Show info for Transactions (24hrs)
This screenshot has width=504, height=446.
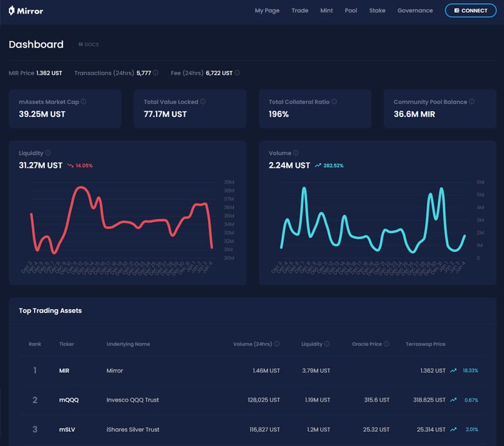point(155,73)
